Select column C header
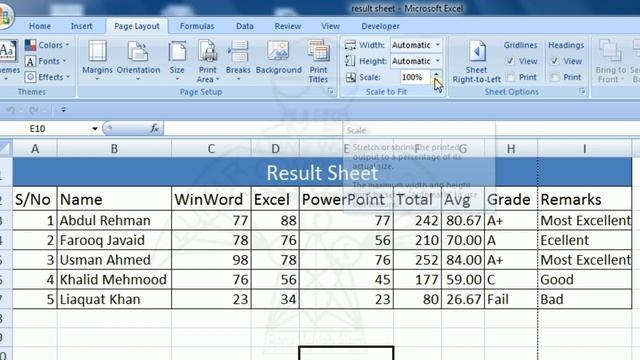This screenshot has width=640, height=360. (211, 149)
